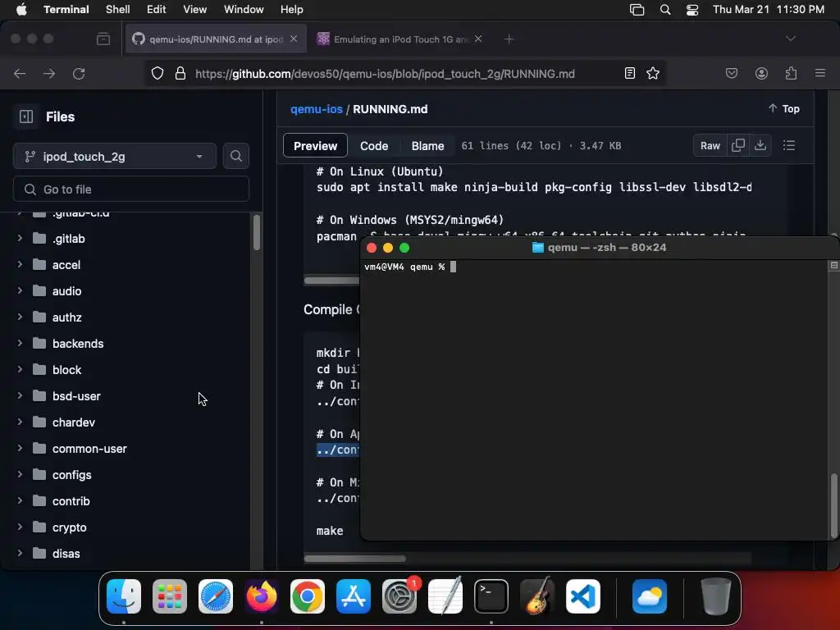Open the View menu

click(x=194, y=10)
